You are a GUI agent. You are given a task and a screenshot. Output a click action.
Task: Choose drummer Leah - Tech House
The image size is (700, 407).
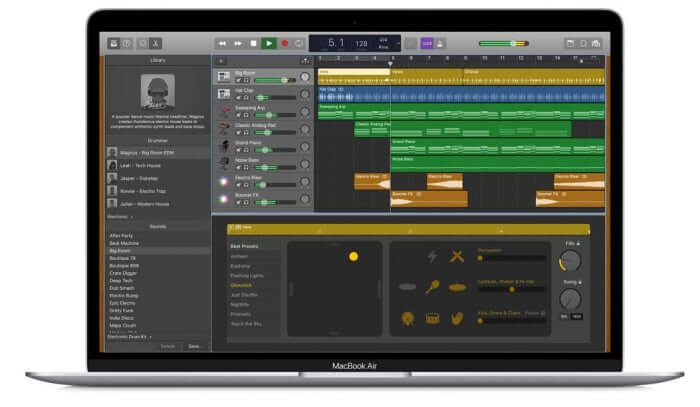click(x=158, y=166)
